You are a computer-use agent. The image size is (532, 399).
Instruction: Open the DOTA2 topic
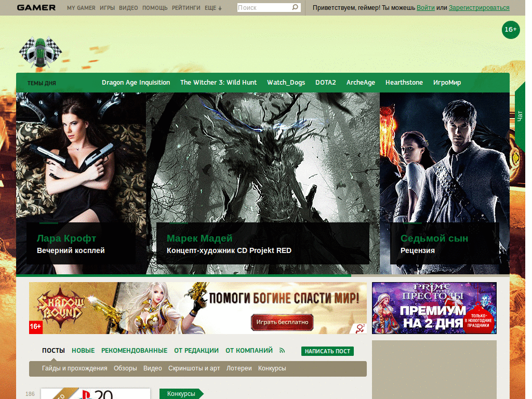326,83
